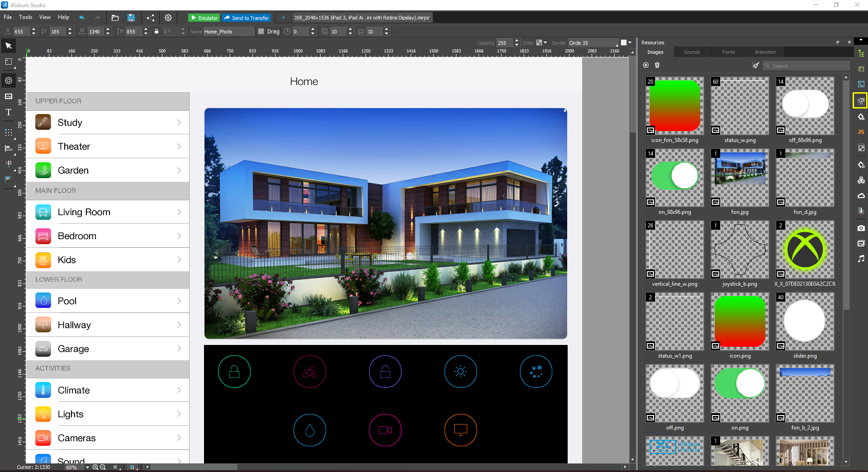Image resolution: width=868 pixels, height=472 pixels.
Task: Switch to the Sounds tab
Action: pos(692,52)
